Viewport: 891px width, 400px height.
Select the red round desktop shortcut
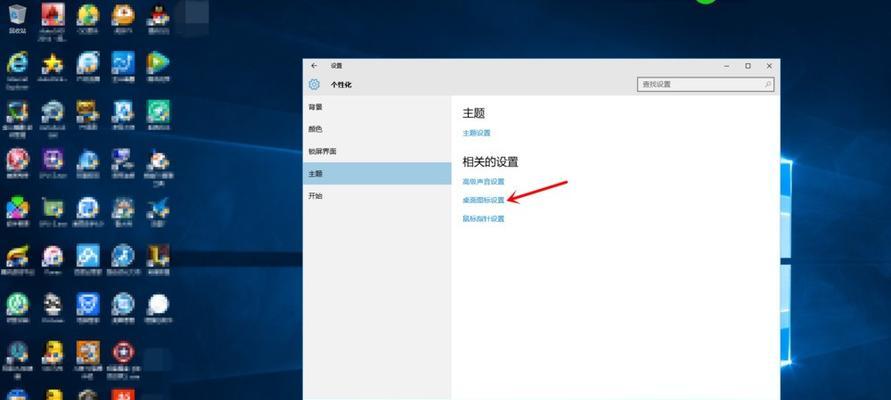pos(18,160)
